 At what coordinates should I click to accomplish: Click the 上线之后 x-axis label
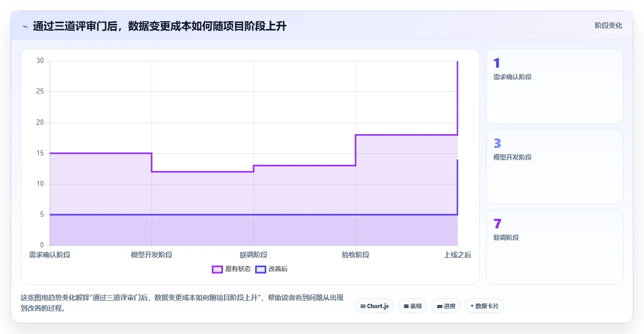point(458,255)
